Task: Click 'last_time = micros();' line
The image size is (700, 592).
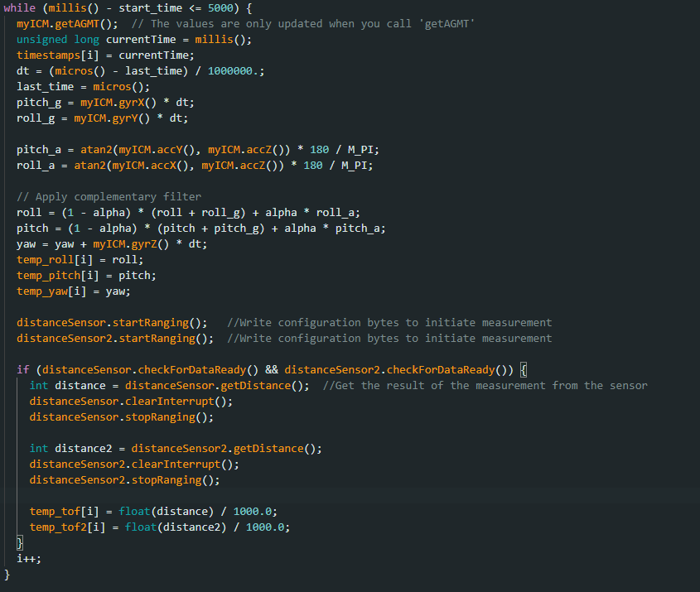Action: tap(84, 87)
